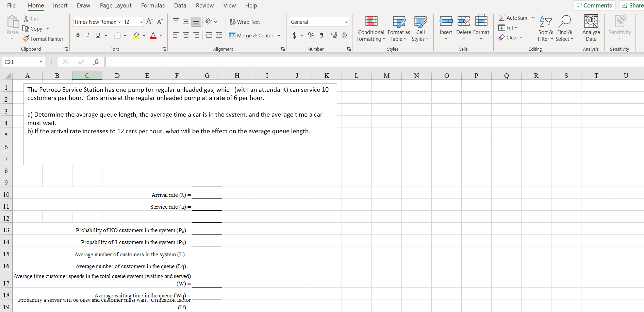Open the Fill Color dropdown arrow
This screenshot has width=644, height=312.
click(x=143, y=35)
